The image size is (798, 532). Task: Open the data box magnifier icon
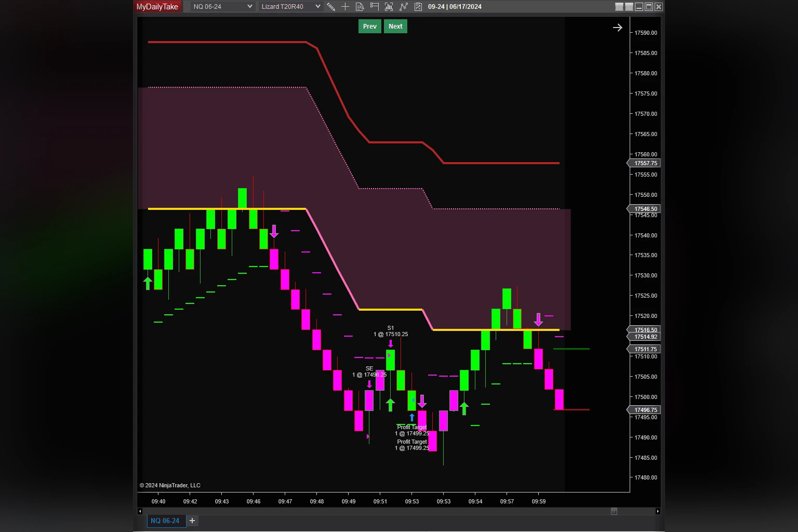(360, 7)
